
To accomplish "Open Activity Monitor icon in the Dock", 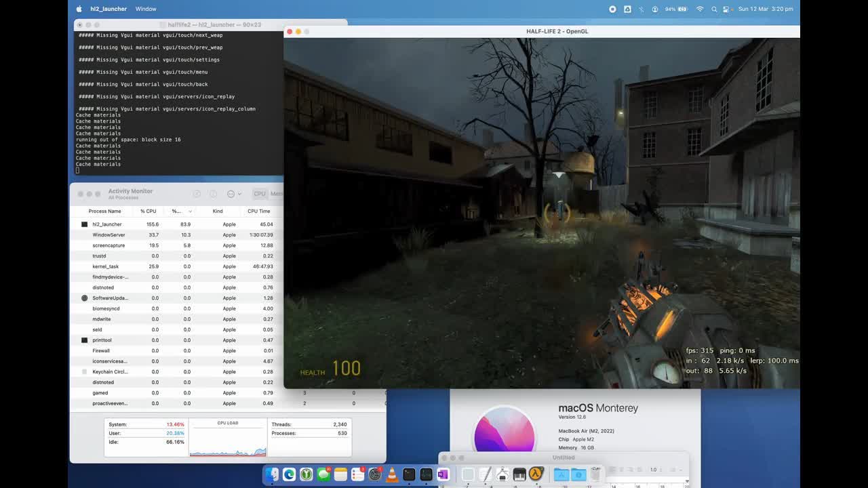I will click(426, 474).
